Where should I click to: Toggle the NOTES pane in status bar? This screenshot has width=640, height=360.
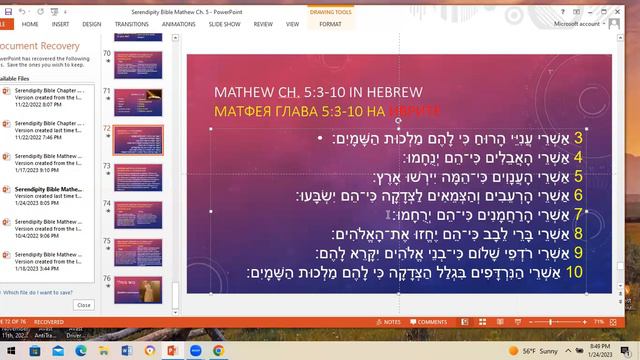(x=389, y=322)
